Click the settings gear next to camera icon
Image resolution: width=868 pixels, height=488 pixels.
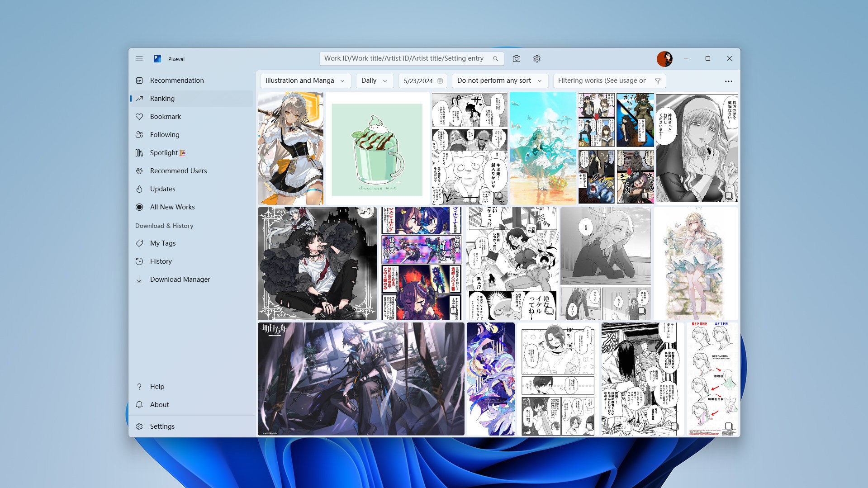point(536,58)
